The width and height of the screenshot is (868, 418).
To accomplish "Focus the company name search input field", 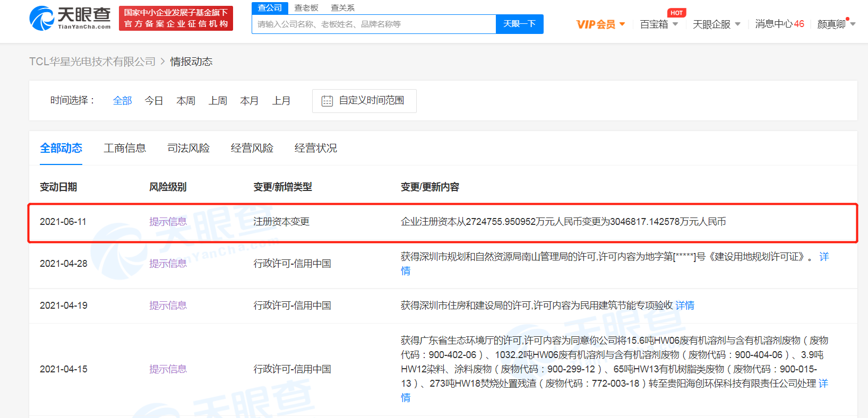I will pos(374,24).
